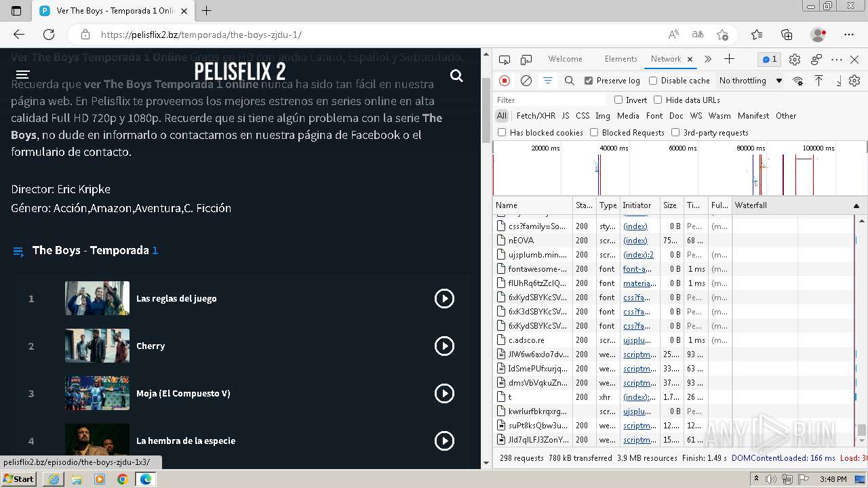Viewport: 868px width, 488px height.
Task: Open Collections icon in toolbar
Action: 787,35
